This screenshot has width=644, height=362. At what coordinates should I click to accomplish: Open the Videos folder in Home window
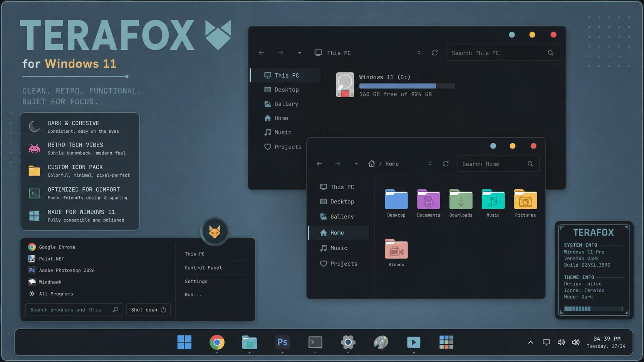click(396, 253)
